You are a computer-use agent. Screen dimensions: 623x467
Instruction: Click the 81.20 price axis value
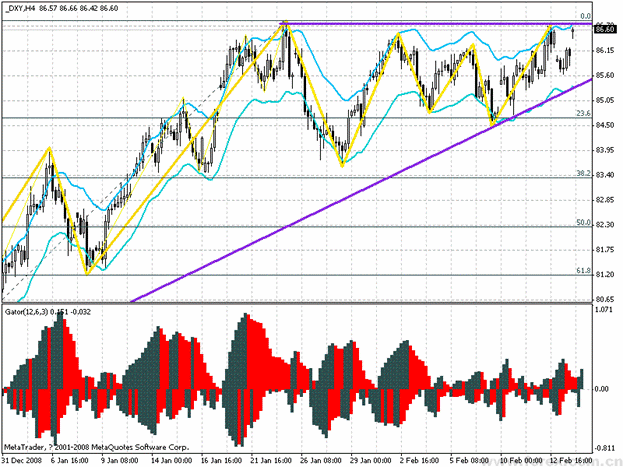tap(605, 275)
